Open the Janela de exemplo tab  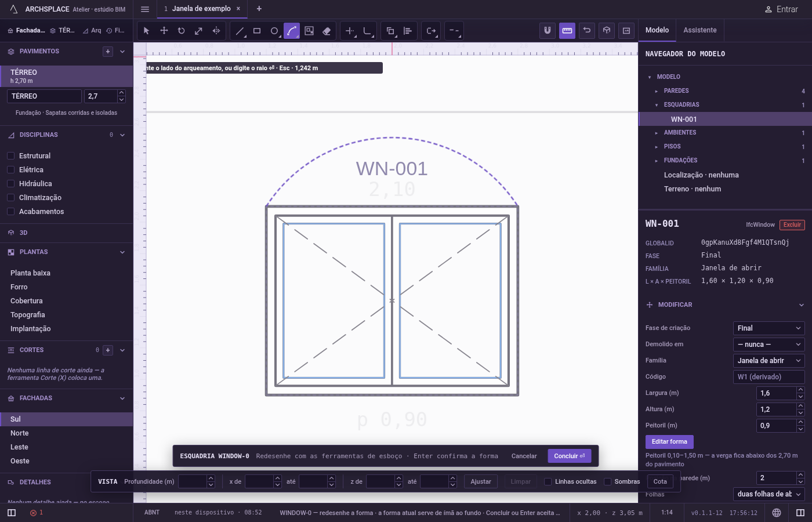(x=201, y=9)
